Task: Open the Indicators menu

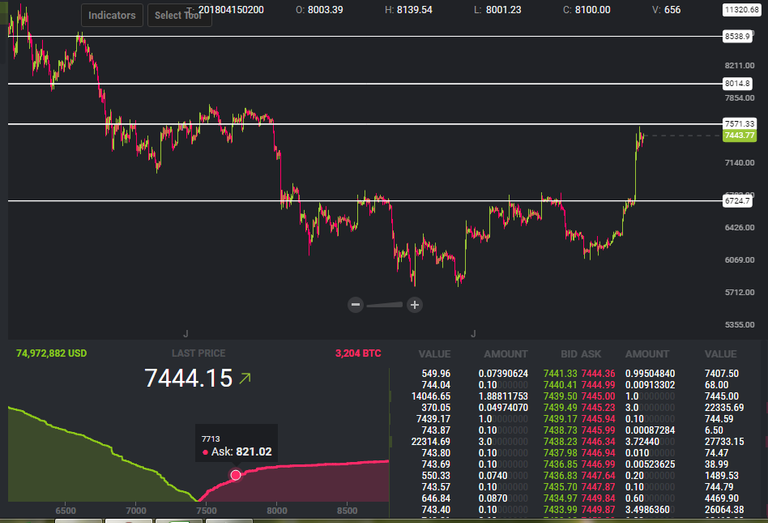Action: pos(112,15)
